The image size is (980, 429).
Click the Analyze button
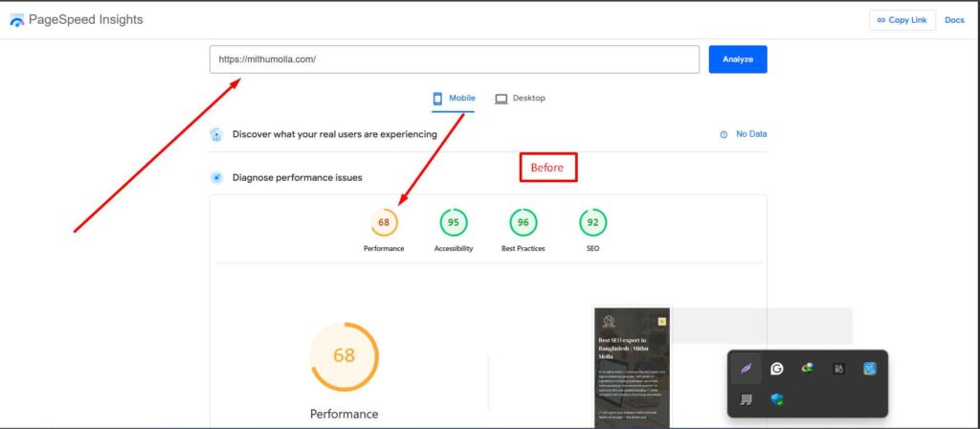pos(738,59)
